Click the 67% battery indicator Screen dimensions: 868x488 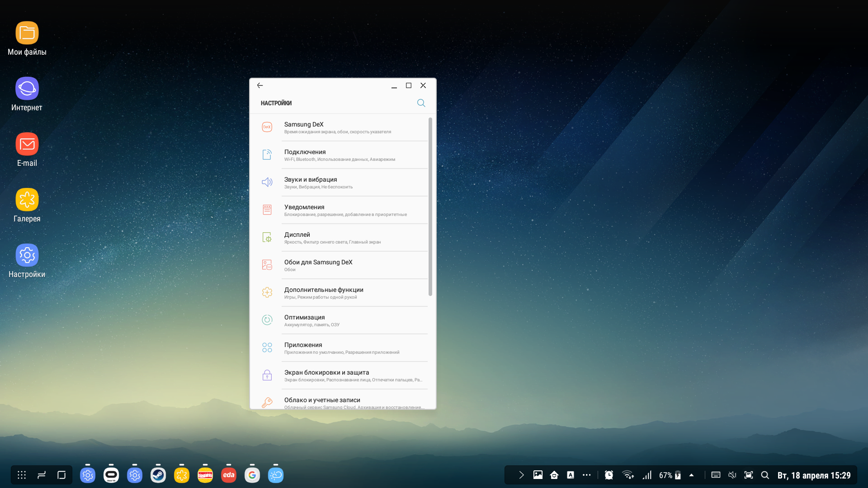[x=670, y=475]
